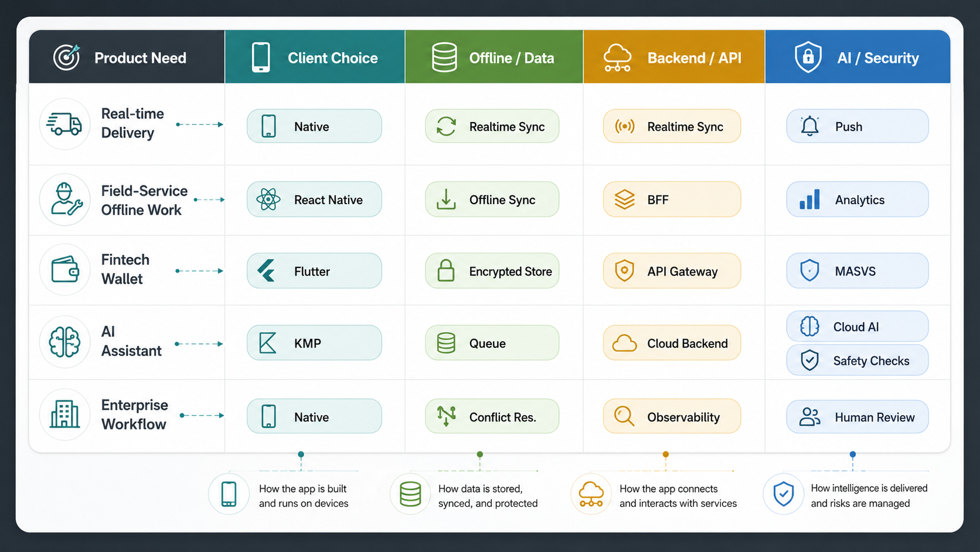Click the Human Review people icon
Viewport: 980px width, 552px height.
[x=810, y=416]
